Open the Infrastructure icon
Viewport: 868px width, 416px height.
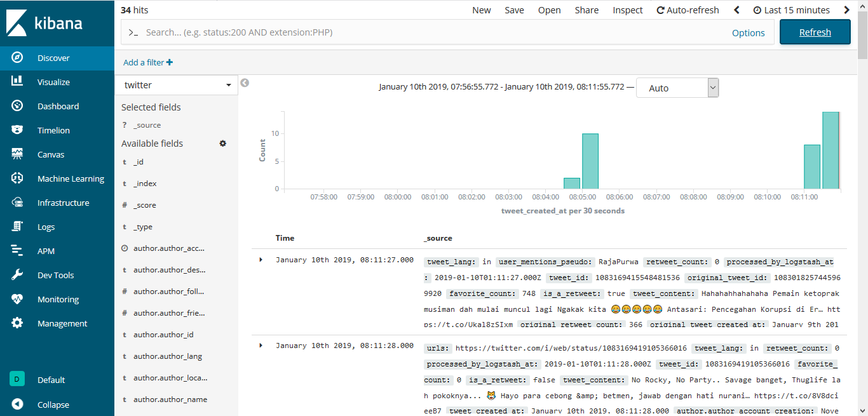pos(17,203)
